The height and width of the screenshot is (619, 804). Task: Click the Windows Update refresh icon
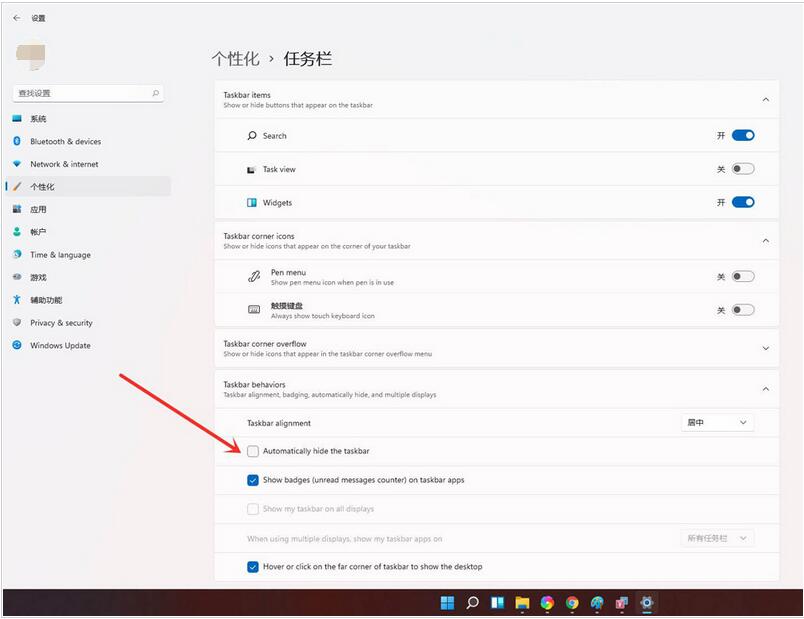(x=17, y=345)
